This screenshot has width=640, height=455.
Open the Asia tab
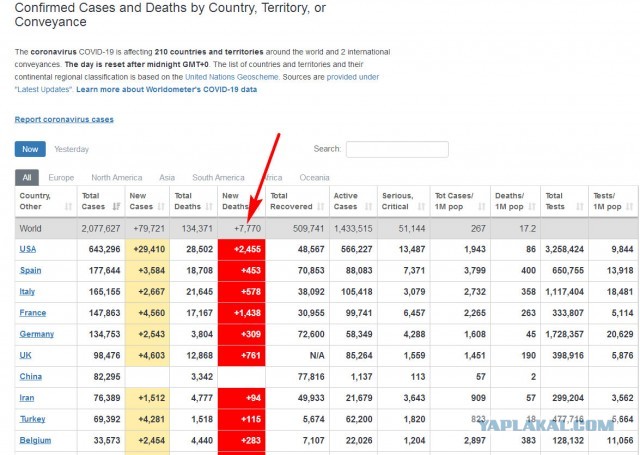[167, 178]
